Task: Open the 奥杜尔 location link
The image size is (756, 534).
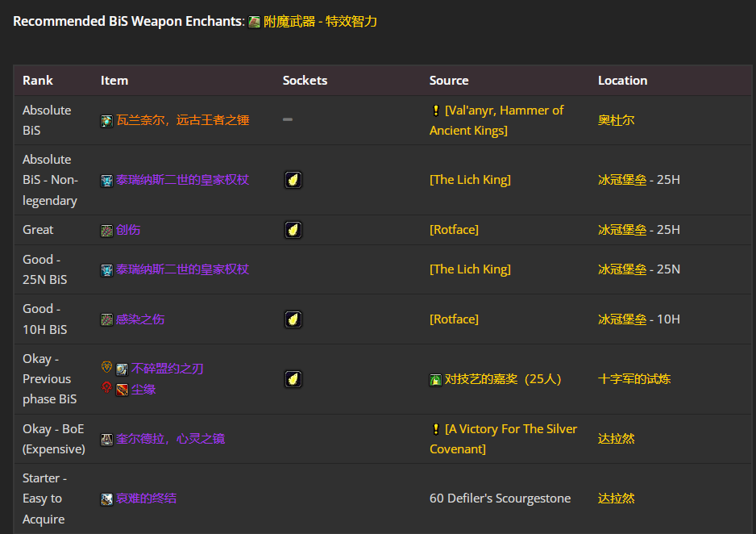Action: (617, 119)
